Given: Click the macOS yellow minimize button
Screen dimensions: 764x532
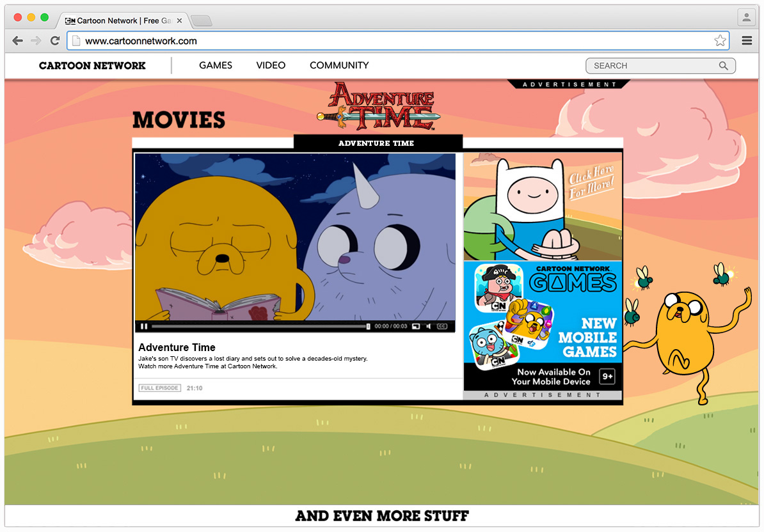Looking at the screenshot, I should click(31, 17).
